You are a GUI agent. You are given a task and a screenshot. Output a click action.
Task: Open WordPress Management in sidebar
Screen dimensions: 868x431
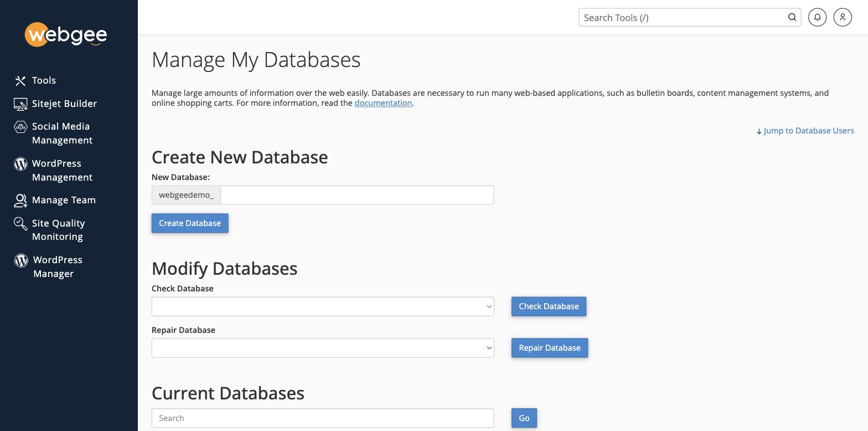click(x=62, y=170)
